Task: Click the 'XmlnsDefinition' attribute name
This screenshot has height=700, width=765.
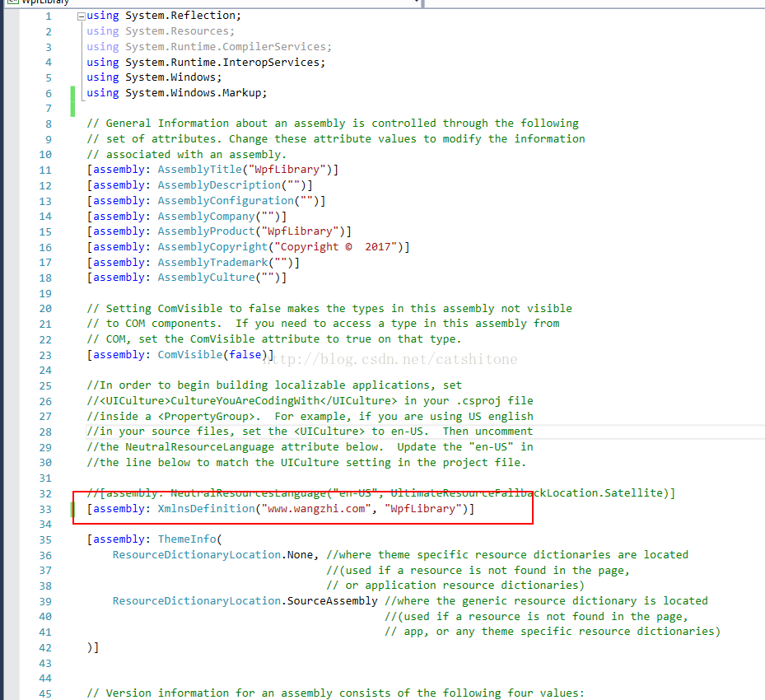Action: click(206, 509)
